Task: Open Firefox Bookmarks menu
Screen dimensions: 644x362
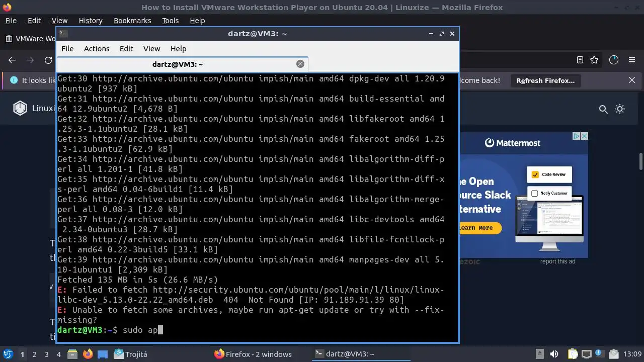Action: (132, 21)
